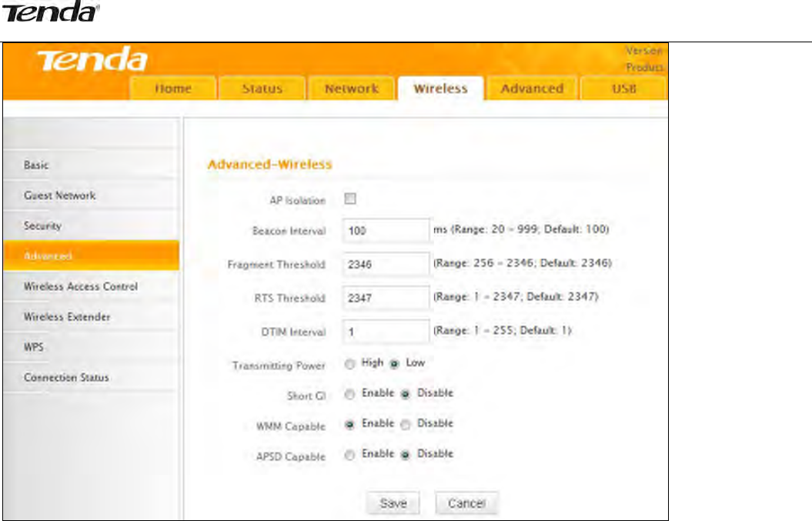Viewport: 812px width, 521px height.
Task: Open the USB tab
Action: coord(624,89)
